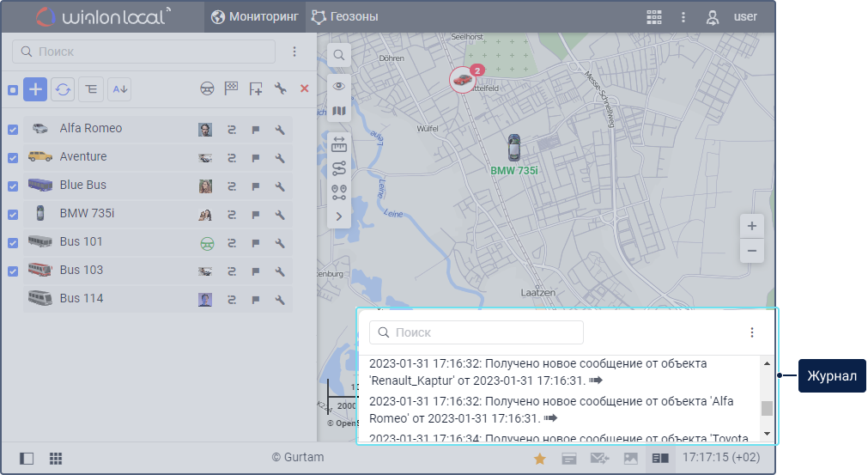Viewport: 868px width, 475px height.
Task: Click the wrench icon for Bus 101
Action: click(x=280, y=243)
